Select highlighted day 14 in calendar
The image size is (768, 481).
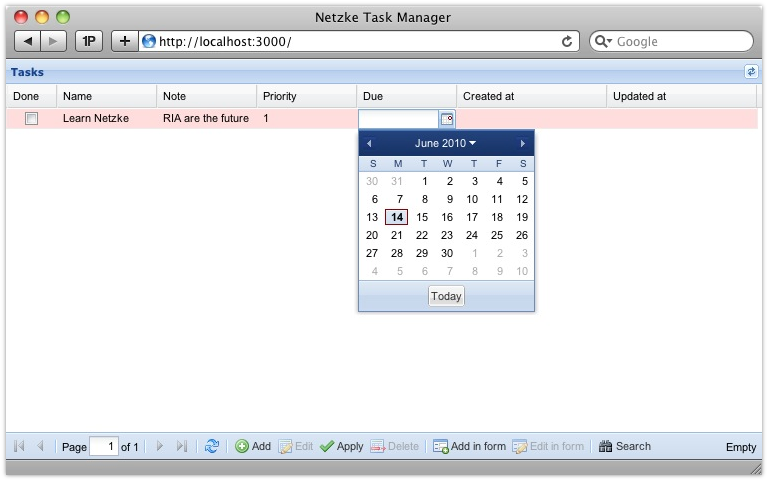397,217
